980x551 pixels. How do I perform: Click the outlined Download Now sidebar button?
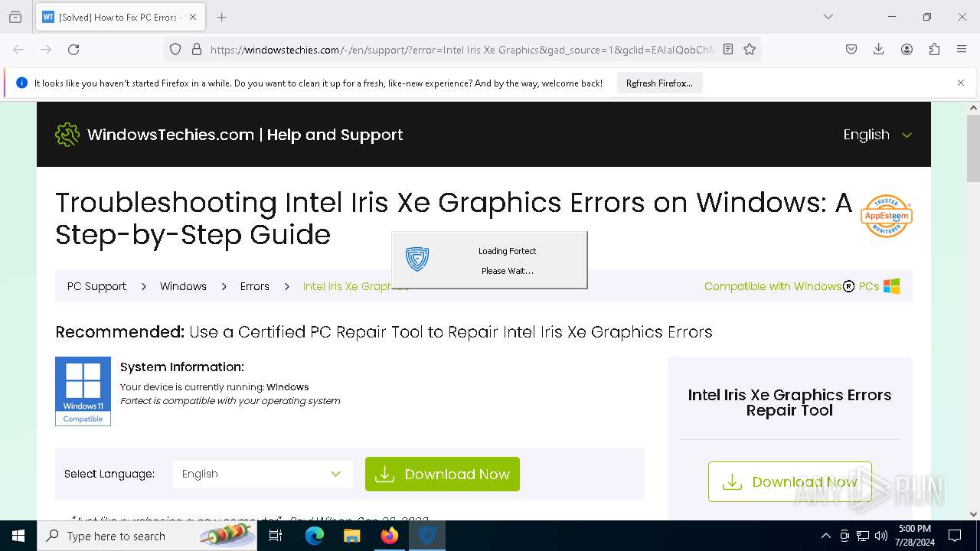click(x=789, y=481)
